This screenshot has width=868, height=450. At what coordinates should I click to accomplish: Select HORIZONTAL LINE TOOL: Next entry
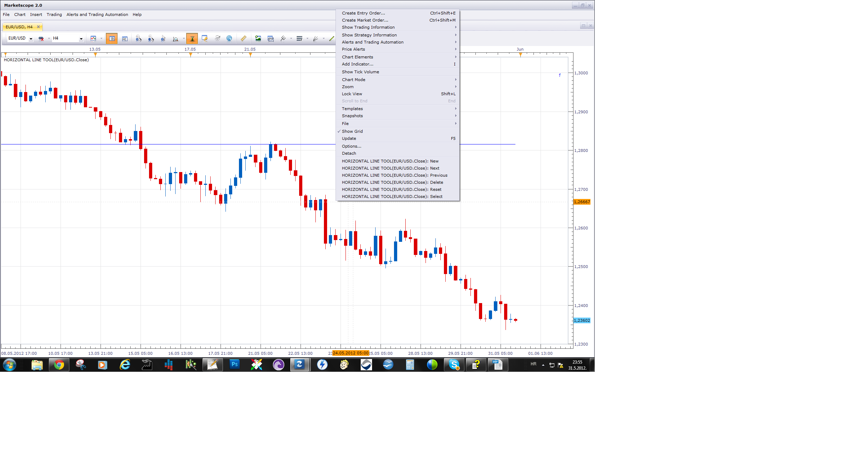[398, 168]
